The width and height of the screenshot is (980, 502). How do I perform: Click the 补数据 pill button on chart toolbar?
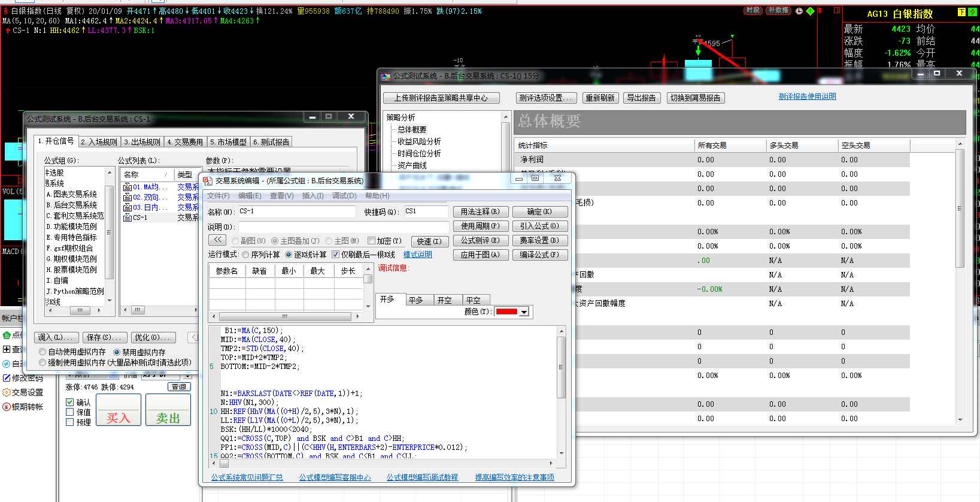(778, 11)
